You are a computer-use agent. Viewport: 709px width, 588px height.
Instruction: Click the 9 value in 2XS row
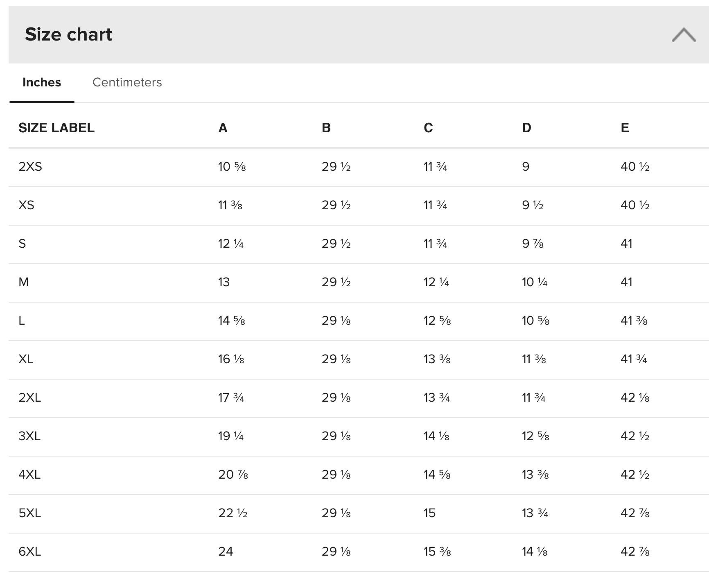(526, 167)
